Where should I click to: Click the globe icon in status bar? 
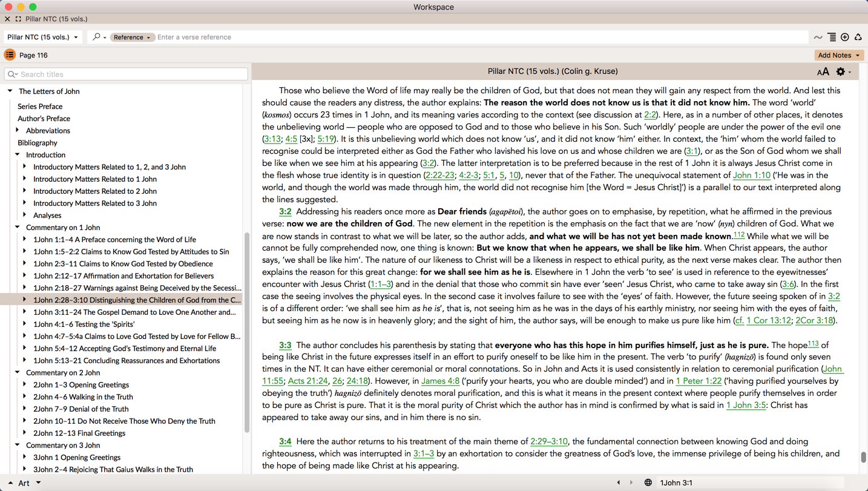pos(648,483)
